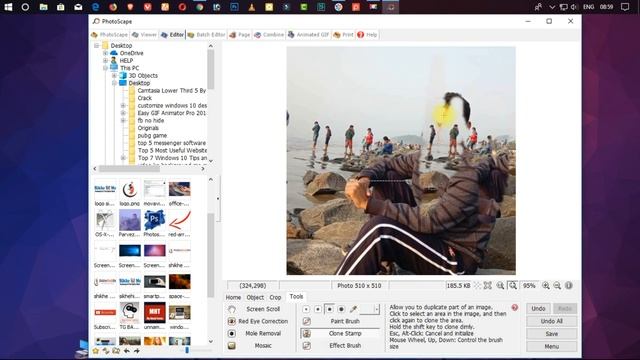Screen dimensions: 640x360
Task: Select the second brush size option
Action: (x=318, y=309)
